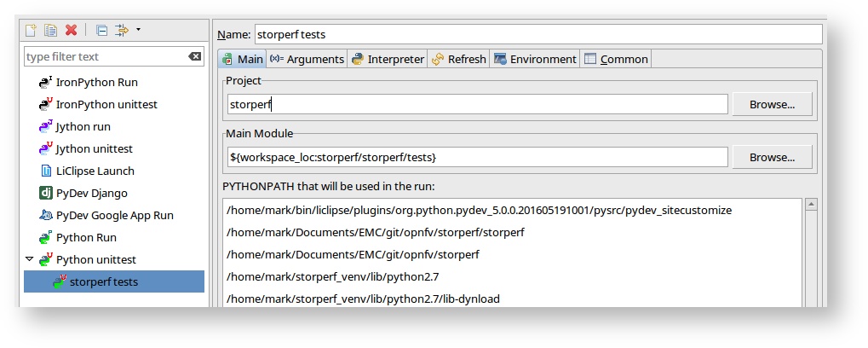The height and width of the screenshot is (348, 868).
Task: Browse for the Project
Action: (x=772, y=104)
